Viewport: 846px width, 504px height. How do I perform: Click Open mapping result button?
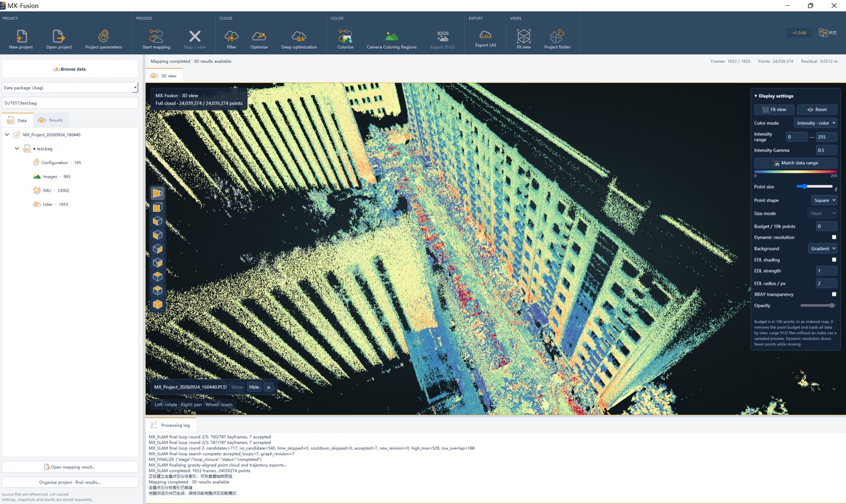pos(70,467)
